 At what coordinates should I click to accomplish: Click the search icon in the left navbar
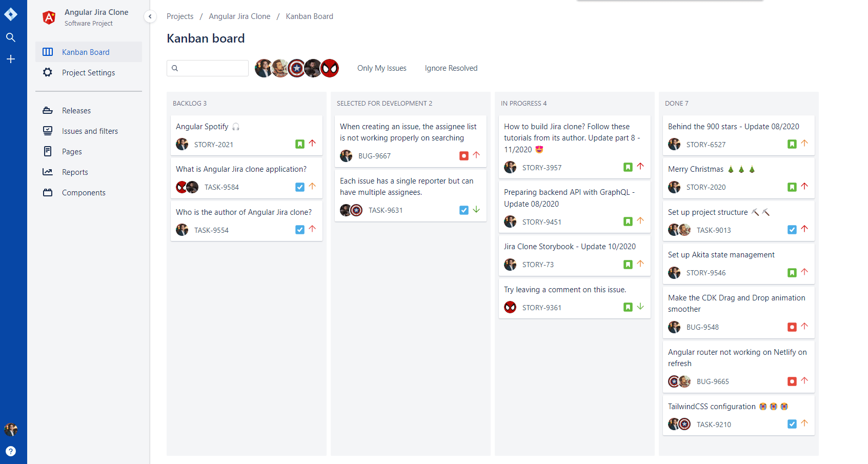click(x=10, y=37)
